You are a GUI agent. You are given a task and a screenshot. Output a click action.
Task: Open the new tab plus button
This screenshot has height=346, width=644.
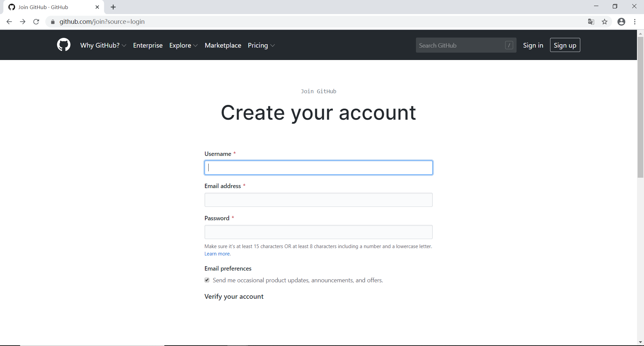(113, 7)
